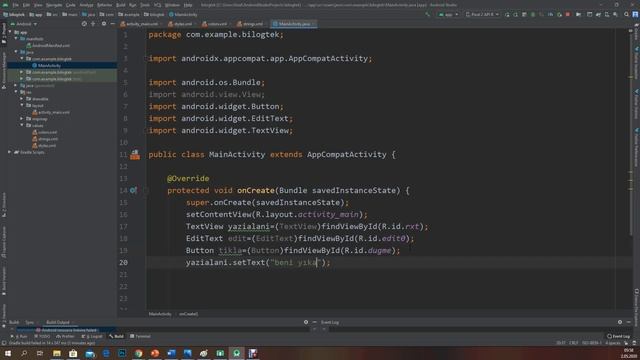This screenshot has height=360, width=640.
Task: Open the Logcat tool window button
Action: [92, 336]
